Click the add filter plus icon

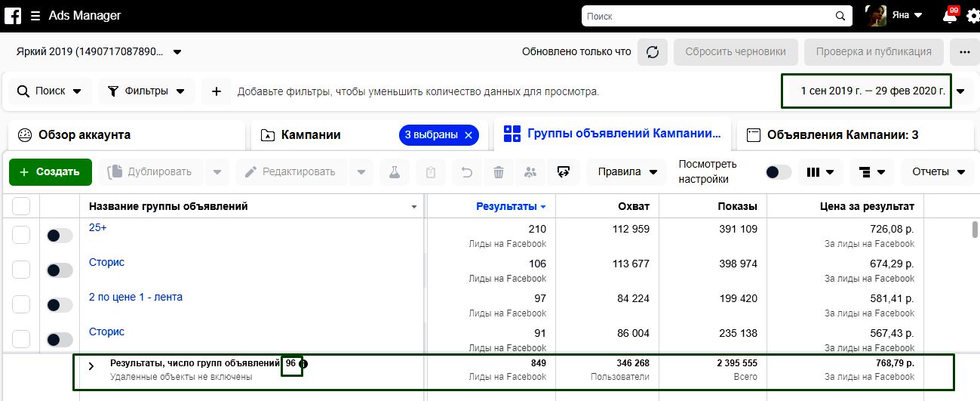(217, 91)
